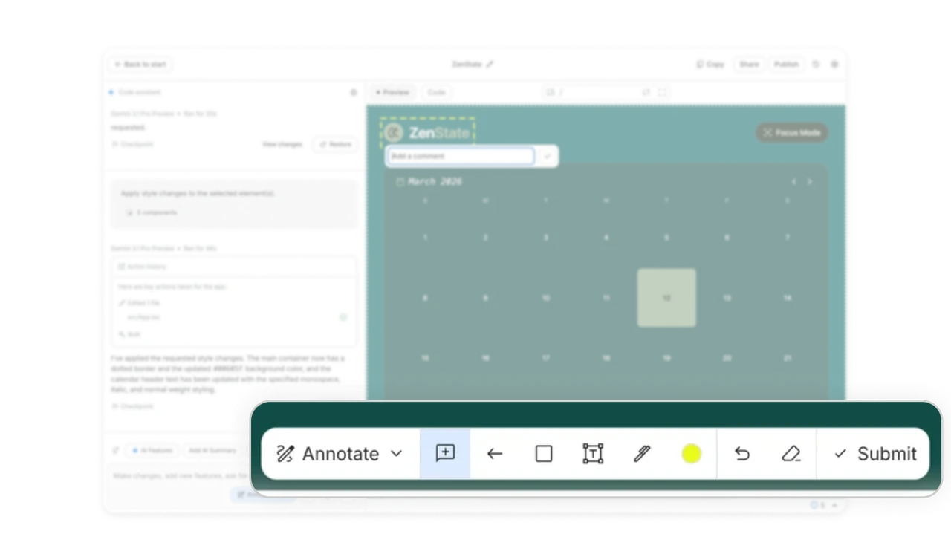Open the Code Assistant settings gear
951x560 pixels.
[x=353, y=91]
